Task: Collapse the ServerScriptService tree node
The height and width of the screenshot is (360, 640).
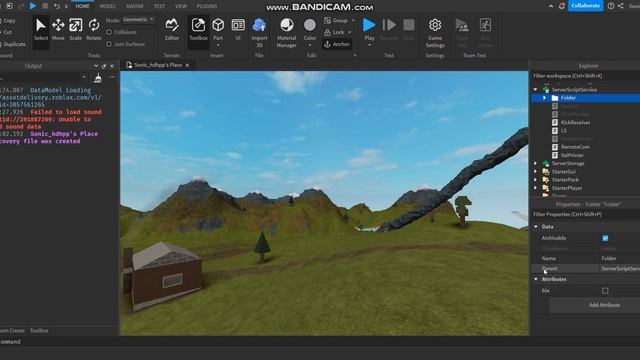Action: tap(535, 90)
